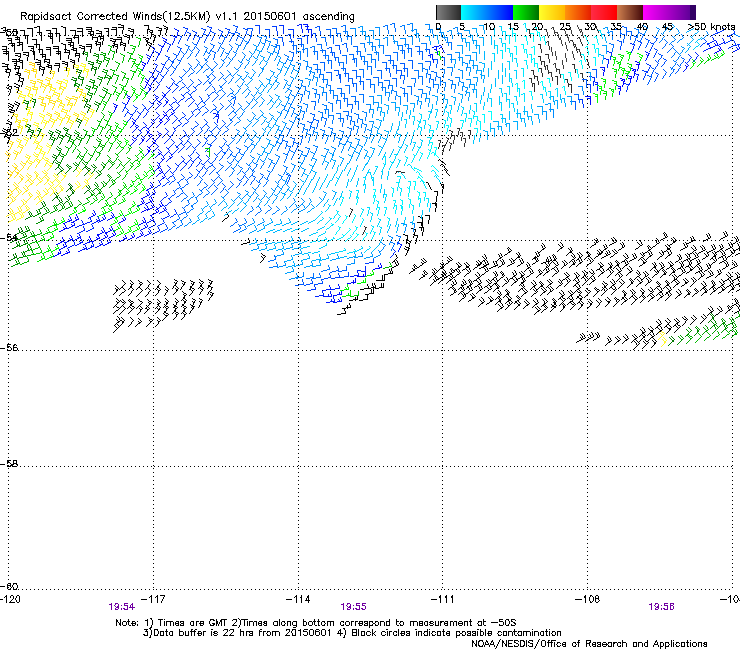Image resolution: width=740 pixels, height=650 pixels.
Task: Click the -54 latitude axis label
Action: tap(10, 237)
